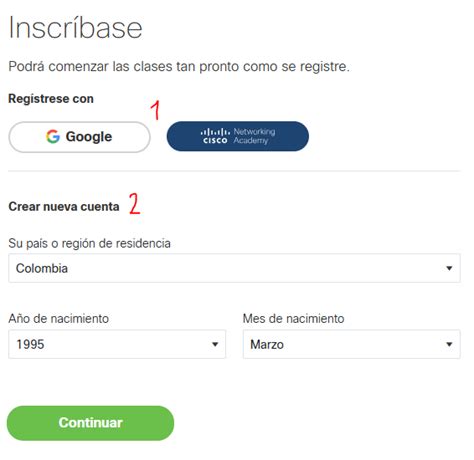Click the green Continuar button

pyautogui.click(x=90, y=423)
